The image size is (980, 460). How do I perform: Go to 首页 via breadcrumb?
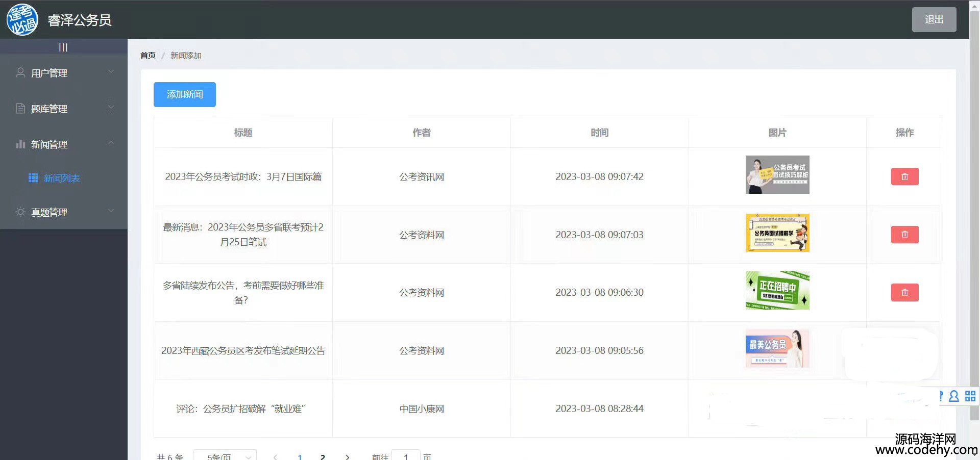pyautogui.click(x=148, y=55)
